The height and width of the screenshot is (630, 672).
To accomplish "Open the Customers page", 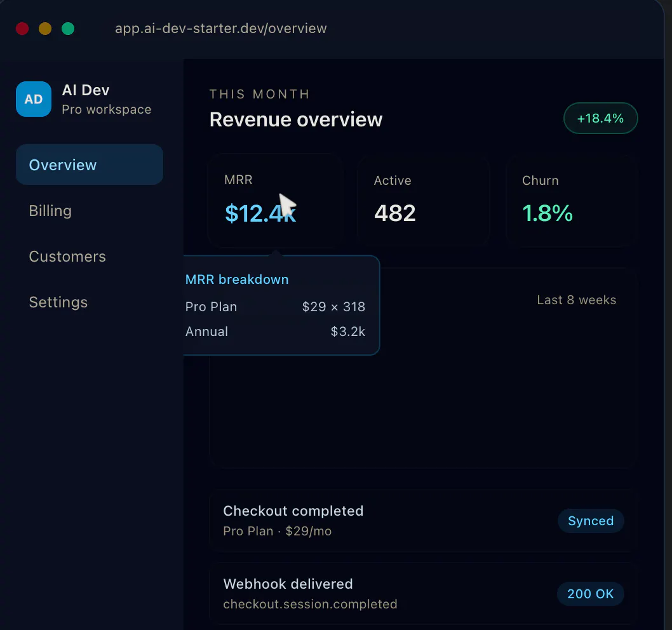I will 67,257.
